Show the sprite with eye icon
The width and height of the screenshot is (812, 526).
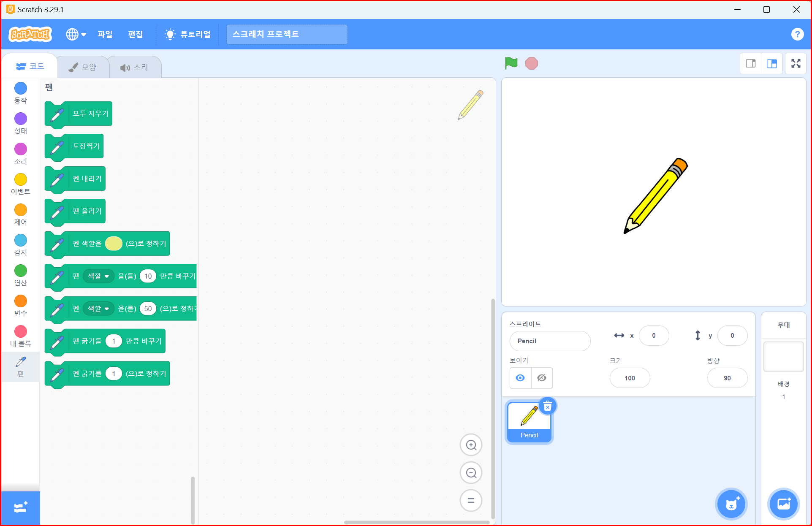pos(520,378)
